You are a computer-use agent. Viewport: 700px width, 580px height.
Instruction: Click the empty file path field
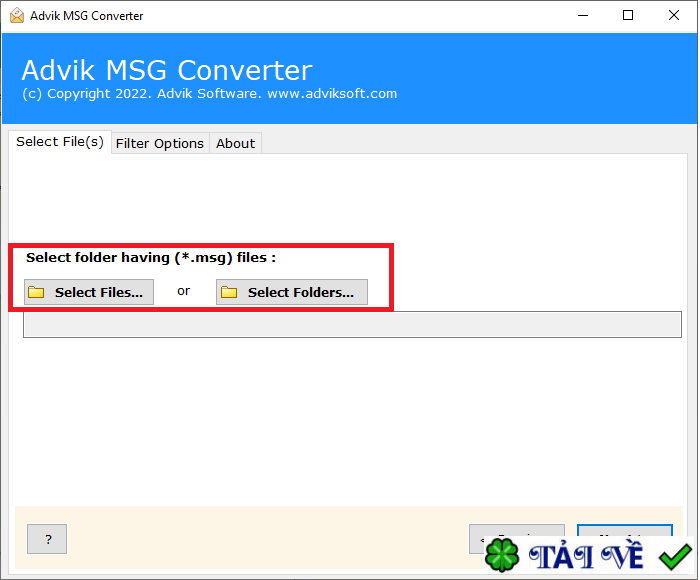click(352, 325)
